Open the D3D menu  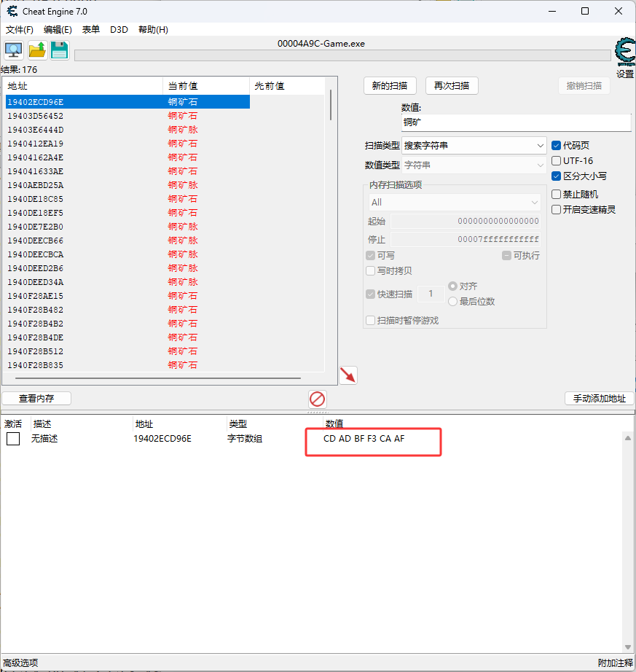[119, 30]
